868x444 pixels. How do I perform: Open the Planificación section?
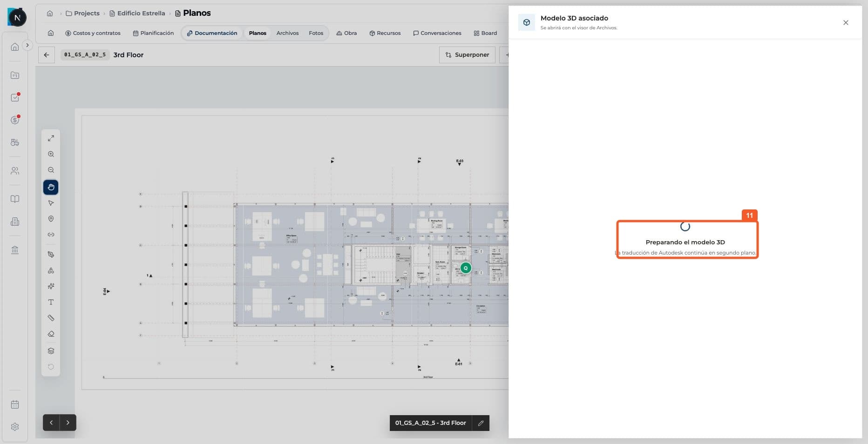[x=153, y=33]
